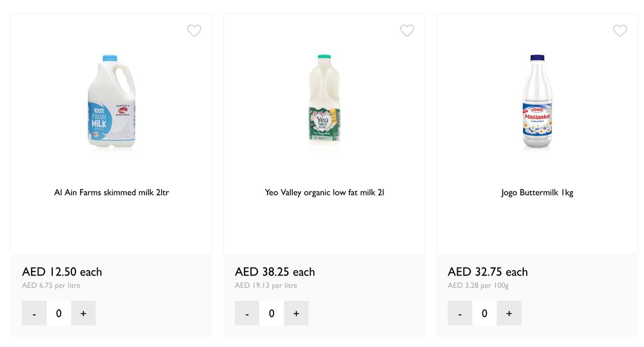644x347 pixels.
Task: Open Al Ain Farms milk product image
Action: click(x=112, y=102)
